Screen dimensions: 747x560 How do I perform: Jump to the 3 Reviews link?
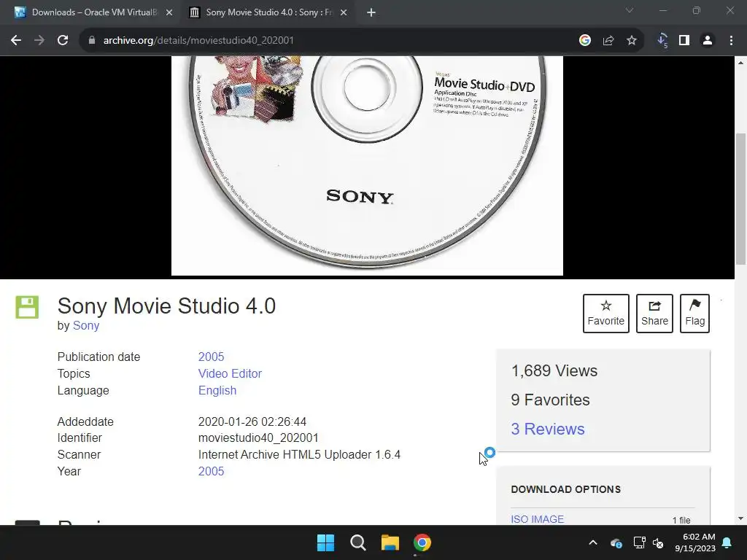tap(548, 429)
